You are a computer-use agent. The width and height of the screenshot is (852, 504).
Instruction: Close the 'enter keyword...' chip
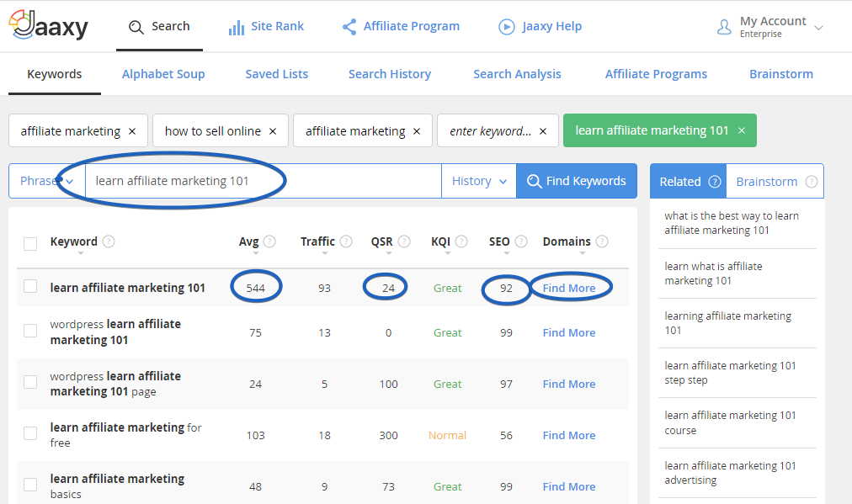(x=543, y=131)
